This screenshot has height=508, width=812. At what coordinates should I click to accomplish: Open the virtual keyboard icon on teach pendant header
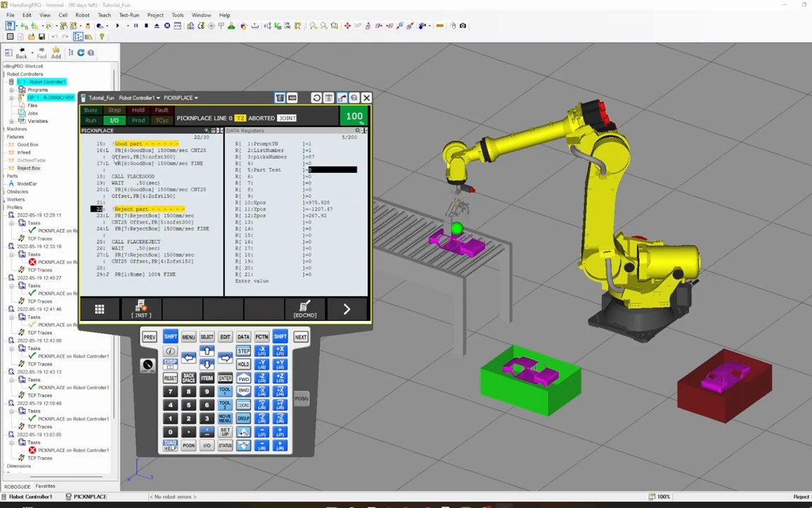click(291, 97)
